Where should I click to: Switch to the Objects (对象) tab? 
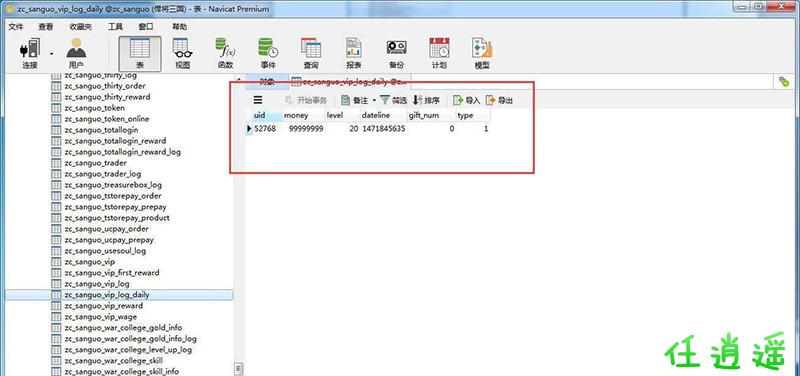[x=267, y=82]
